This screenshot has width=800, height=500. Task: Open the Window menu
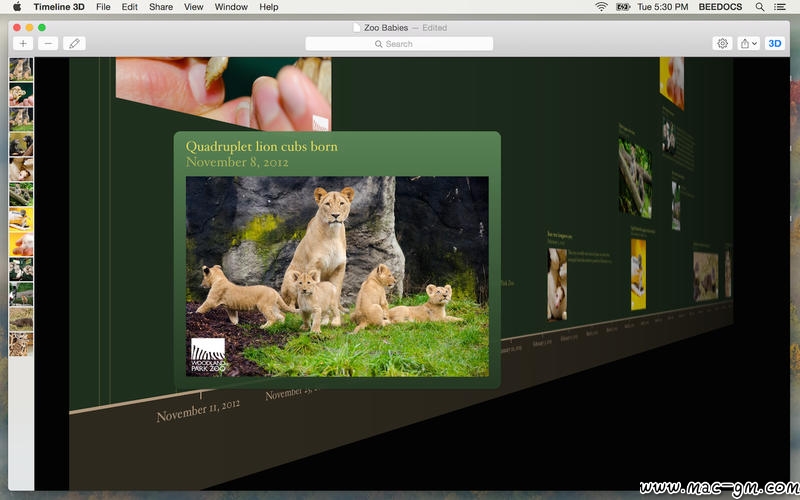(x=231, y=7)
